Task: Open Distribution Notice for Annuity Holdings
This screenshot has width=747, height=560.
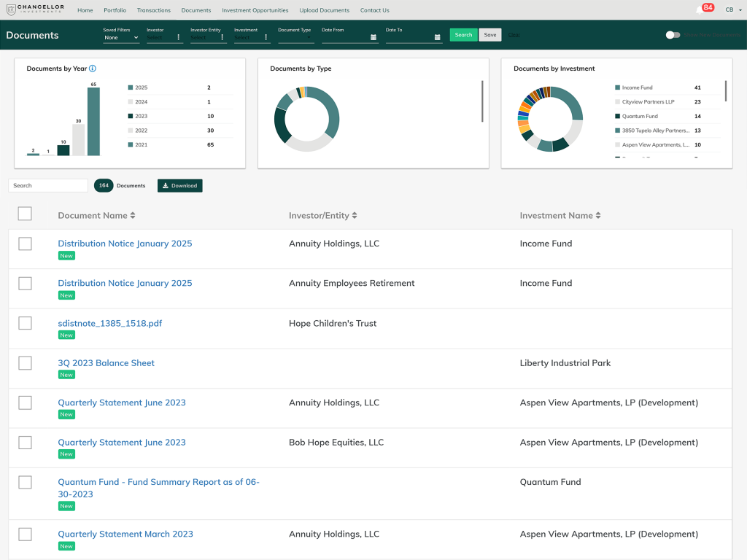Action: 125,244
